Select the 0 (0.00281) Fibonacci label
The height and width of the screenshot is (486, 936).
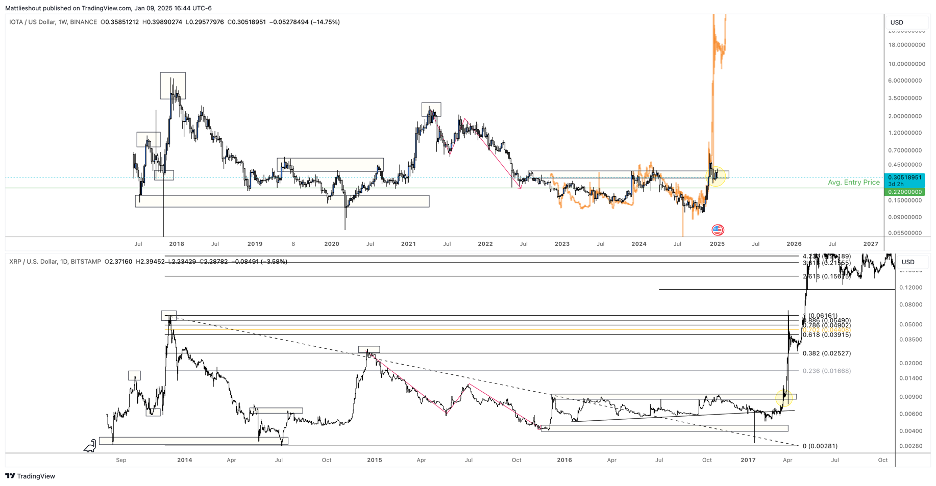820,446
